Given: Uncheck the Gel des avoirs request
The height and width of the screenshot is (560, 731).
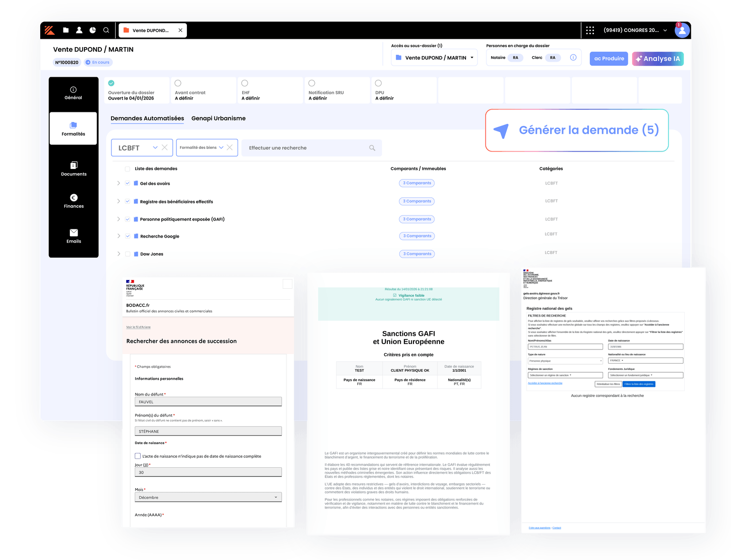Looking at the screenshot, I should pos(127,183).
